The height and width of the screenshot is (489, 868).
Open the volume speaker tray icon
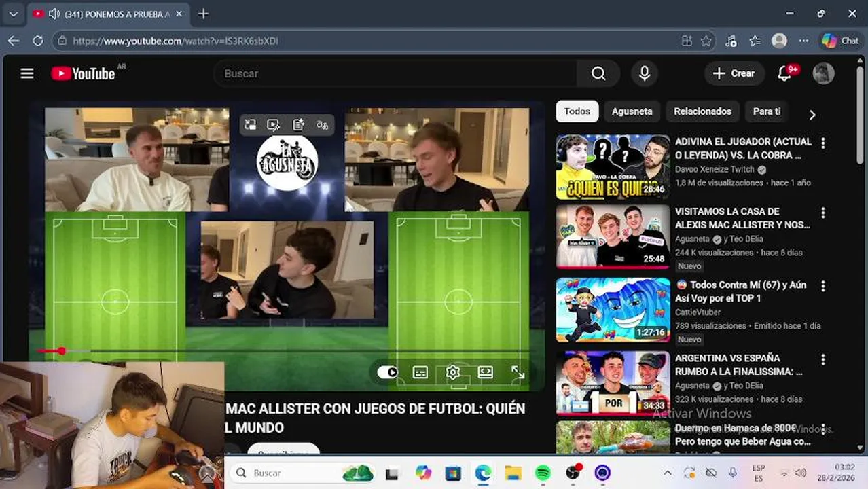(x=801, y=473)
